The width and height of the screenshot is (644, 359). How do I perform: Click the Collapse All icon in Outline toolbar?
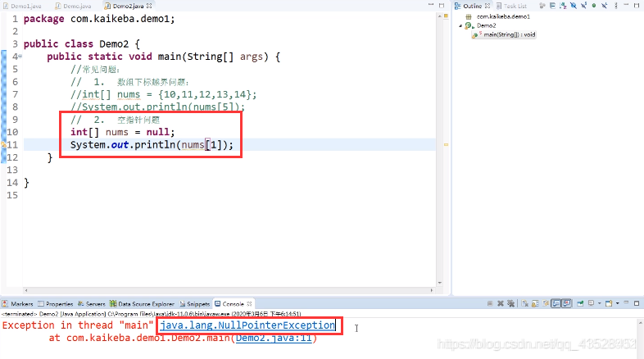point(552,6)
